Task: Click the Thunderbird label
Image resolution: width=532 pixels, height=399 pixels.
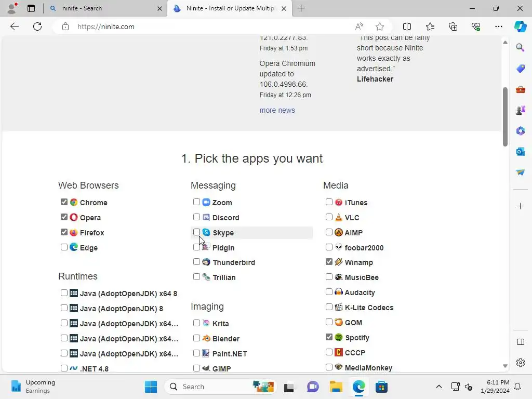Action: [234, 262]
